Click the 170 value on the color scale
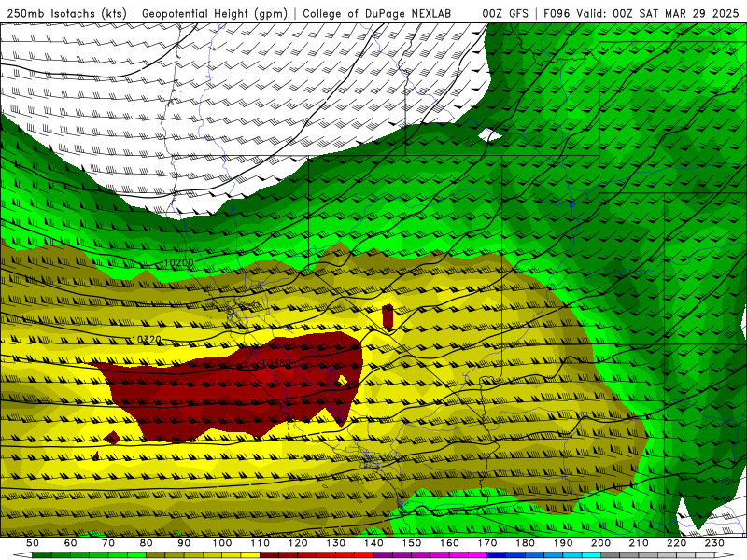This screenshot has height=560, width=747. click(487, 543)
